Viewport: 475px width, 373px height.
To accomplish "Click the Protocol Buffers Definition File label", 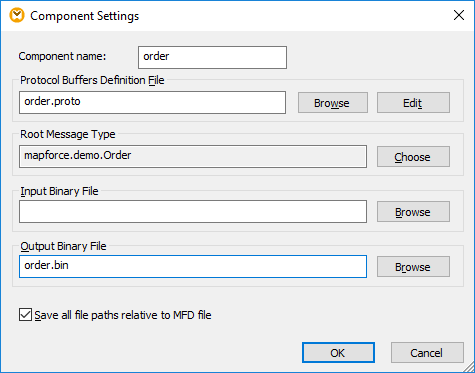I will (92, 80).
